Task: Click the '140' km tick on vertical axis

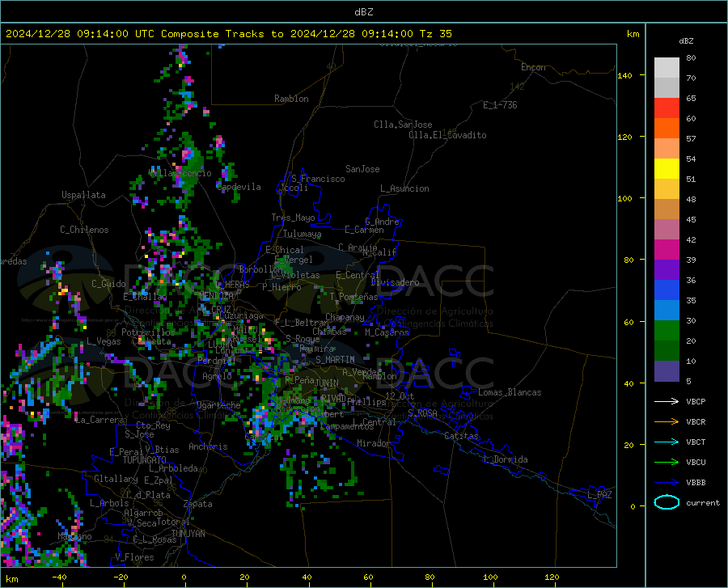Action: tap(624, 75)
